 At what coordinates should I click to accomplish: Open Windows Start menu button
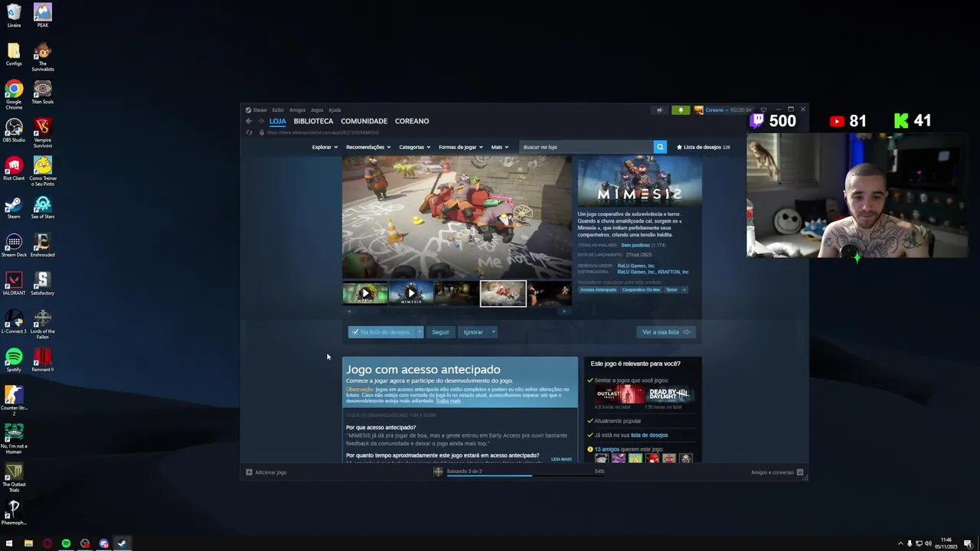pos(9,544)
